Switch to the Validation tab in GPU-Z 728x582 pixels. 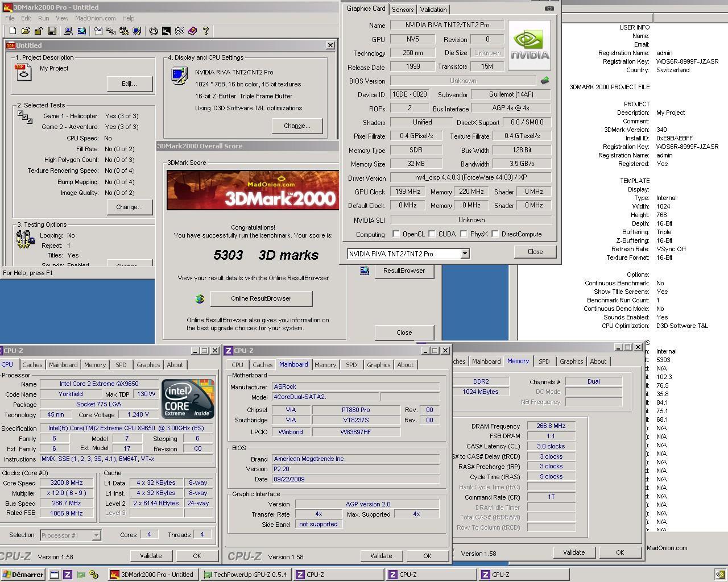pos(433,10)
